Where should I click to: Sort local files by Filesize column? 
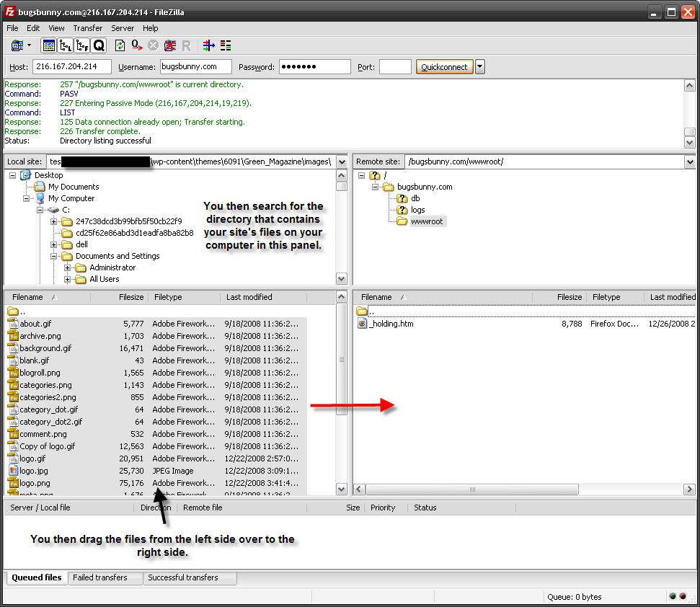click(x=131, y=297)
